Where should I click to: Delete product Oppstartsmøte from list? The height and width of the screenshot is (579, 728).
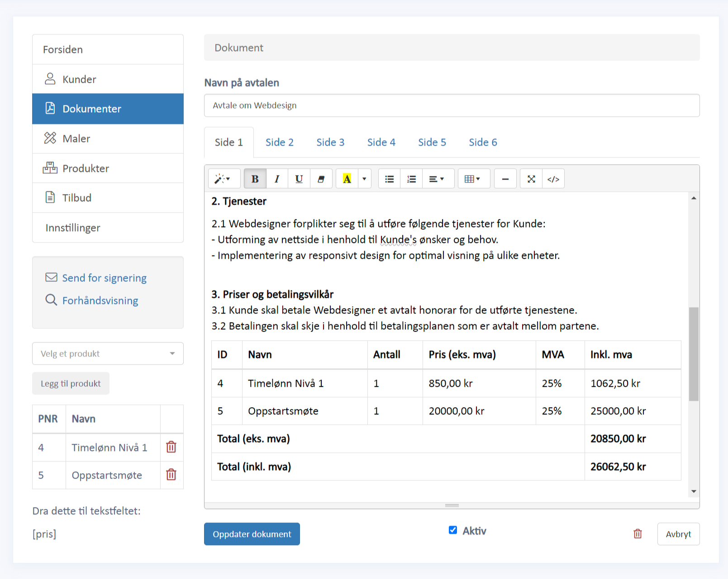(x=171, y=475)
